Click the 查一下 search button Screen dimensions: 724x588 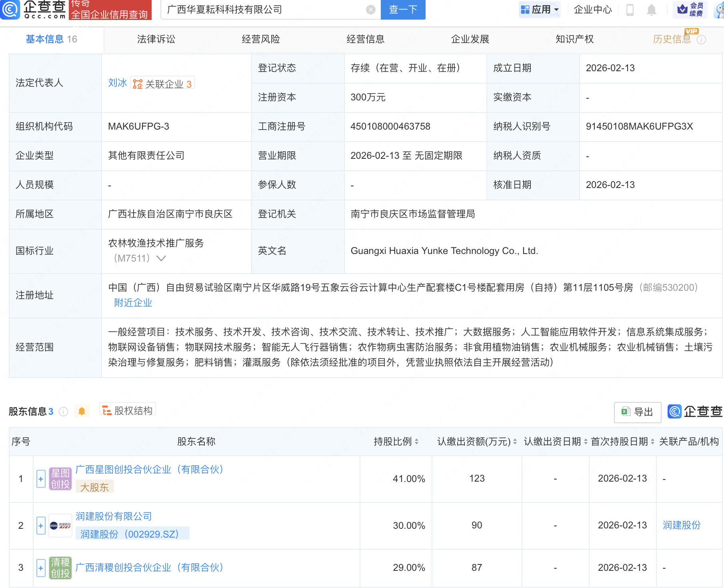[403, 10]
